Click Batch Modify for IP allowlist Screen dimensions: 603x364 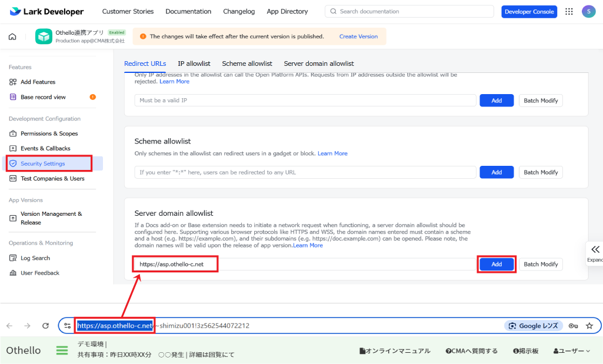(x=541, y=101)
